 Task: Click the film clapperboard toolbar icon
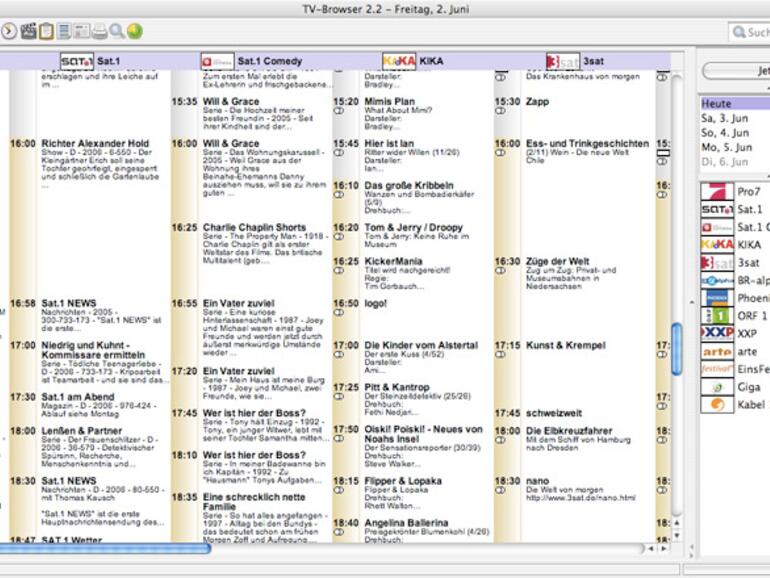(27, 32)
